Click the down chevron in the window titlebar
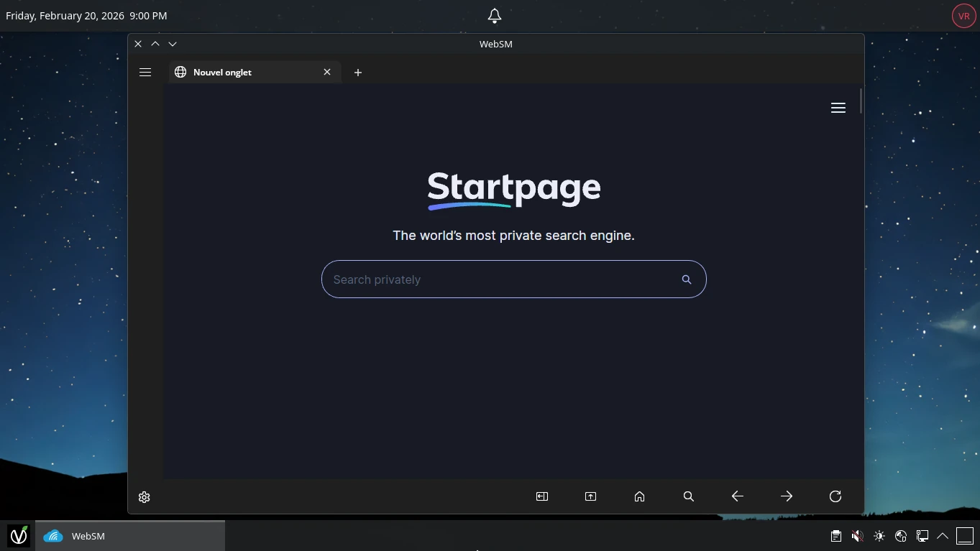The height and width of the screenshot is (551, 980). (173, 44)
